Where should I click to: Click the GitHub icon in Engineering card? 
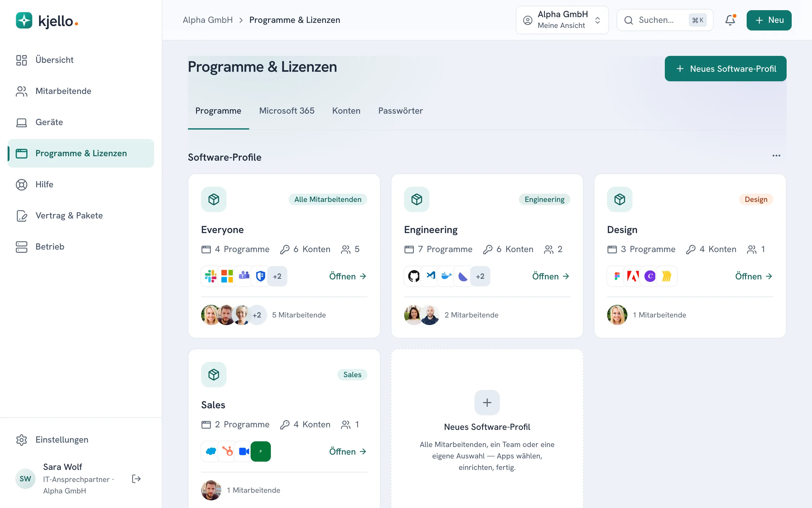coord(414,276)
